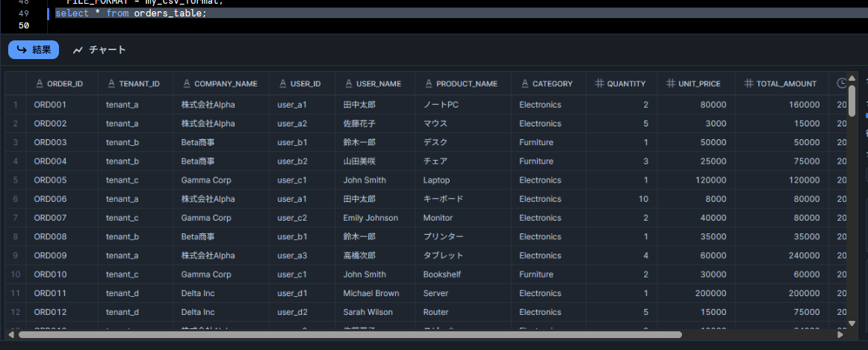
Task: Click the プリンター product cell
Action: coord(463,236)
